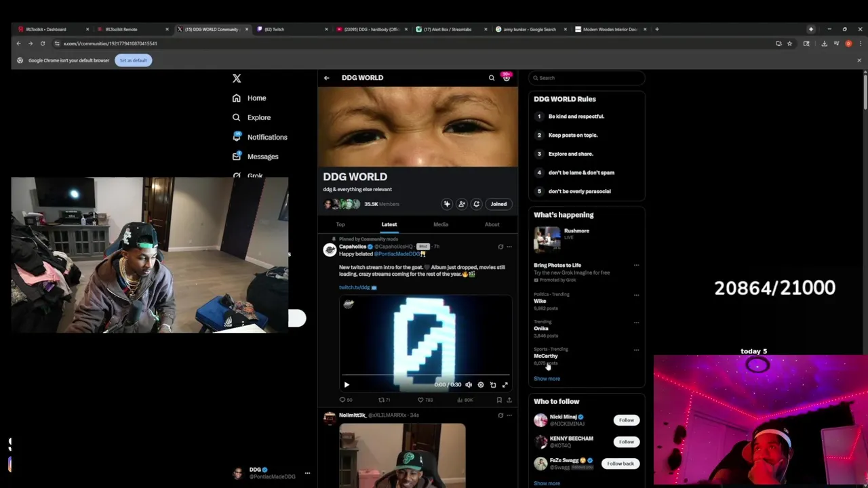Click the back arrow beside DDG WORLD
868x488 pixels.
point(326,78)
